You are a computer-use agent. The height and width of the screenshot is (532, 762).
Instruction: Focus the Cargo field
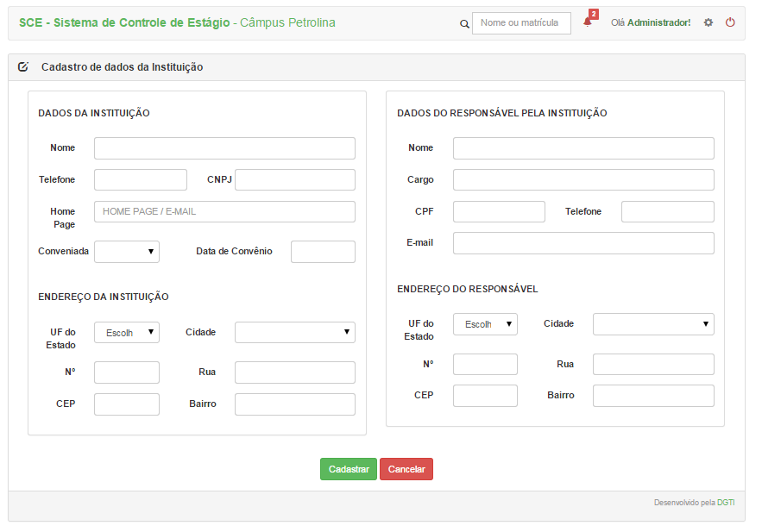pos(583,179)
